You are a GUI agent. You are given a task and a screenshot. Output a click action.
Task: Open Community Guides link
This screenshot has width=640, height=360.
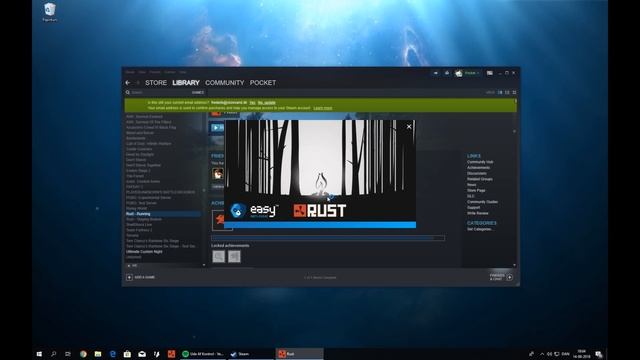pos(482,202)
